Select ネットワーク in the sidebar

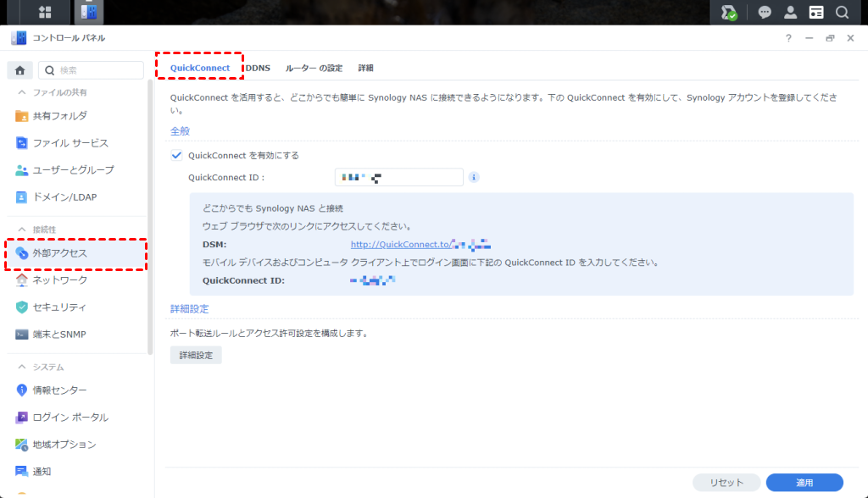click(77, 280)
